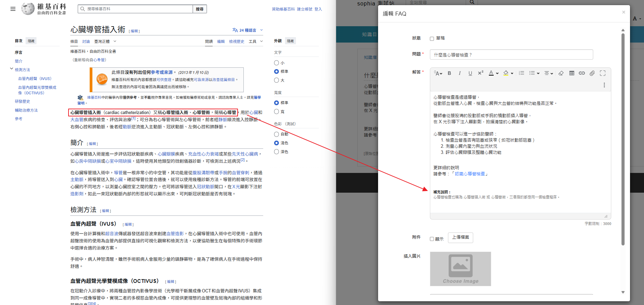Check the 草稿 draft checkbox
Image resolution: width=644 pixels, height=305 pixels.
432,38
